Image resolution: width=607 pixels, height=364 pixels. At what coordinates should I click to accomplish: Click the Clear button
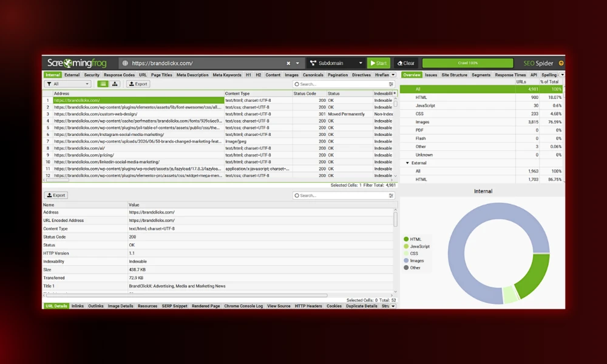(406, 63)
